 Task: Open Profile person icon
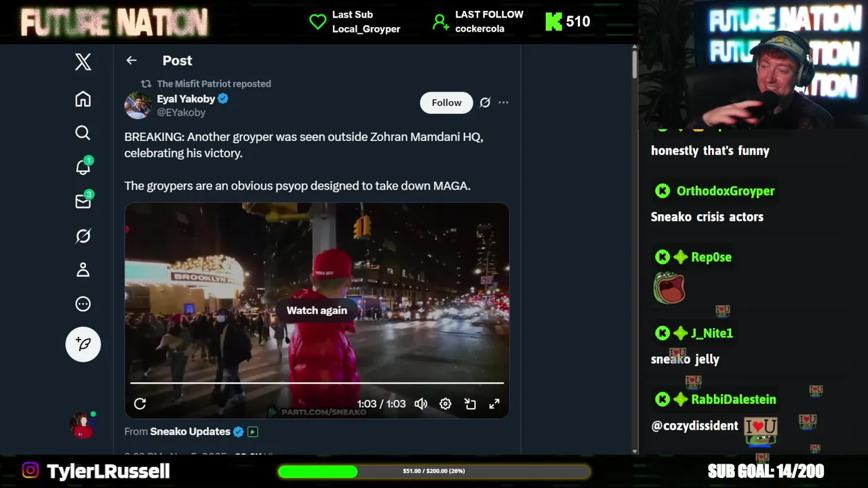[x=83, y=270]
